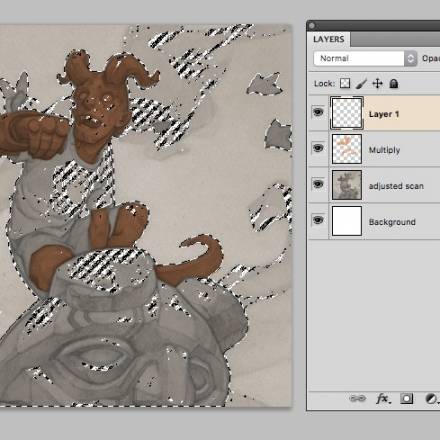Click the Layer 1 thumbnail
This screenshot has height=440, width=440.
click(x=347, y=113)
